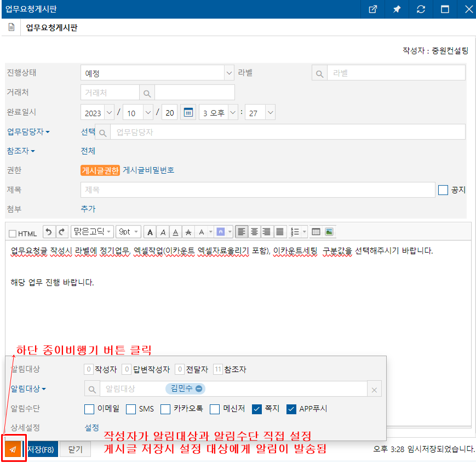Click the day field showing 20
This screenshot has width=476, height=463.
(x=170, y=113)
